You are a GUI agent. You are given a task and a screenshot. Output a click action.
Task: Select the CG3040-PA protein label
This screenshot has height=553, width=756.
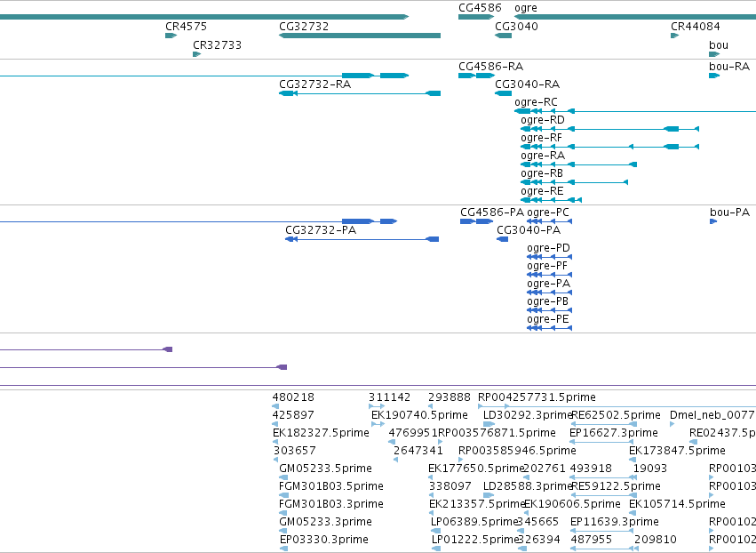(529, 230)
